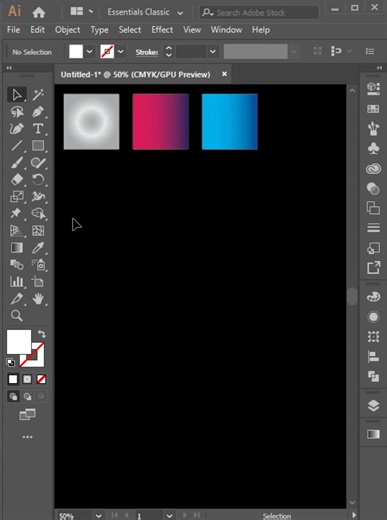This screenshot has width=387, height=520.
Task: Open the Object menu
Action: (67, 30)
